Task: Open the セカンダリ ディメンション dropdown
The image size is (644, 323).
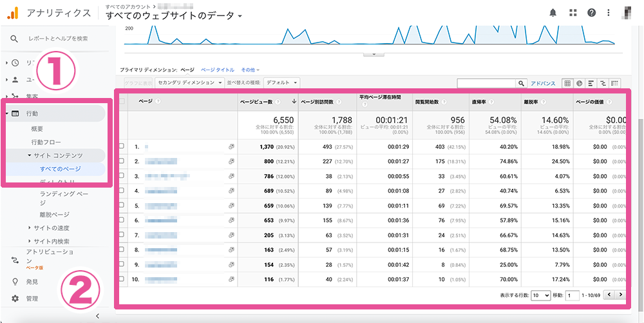Action: [x=190, y=83]
